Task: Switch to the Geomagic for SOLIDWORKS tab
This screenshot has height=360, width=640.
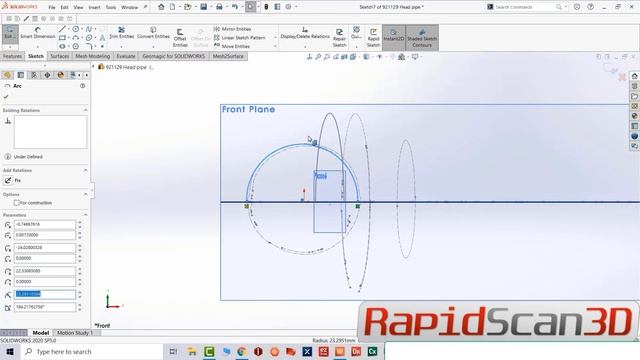Action: click(173, 56)
